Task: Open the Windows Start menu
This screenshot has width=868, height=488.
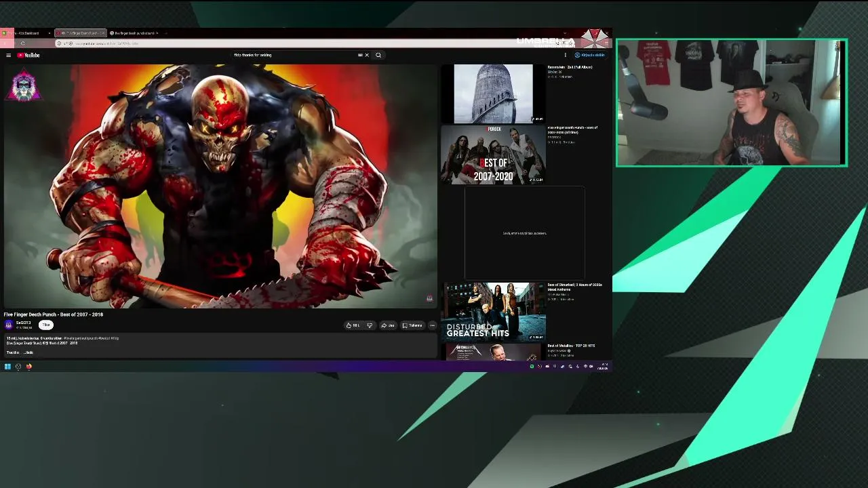Action: click(x=7, y=367)
